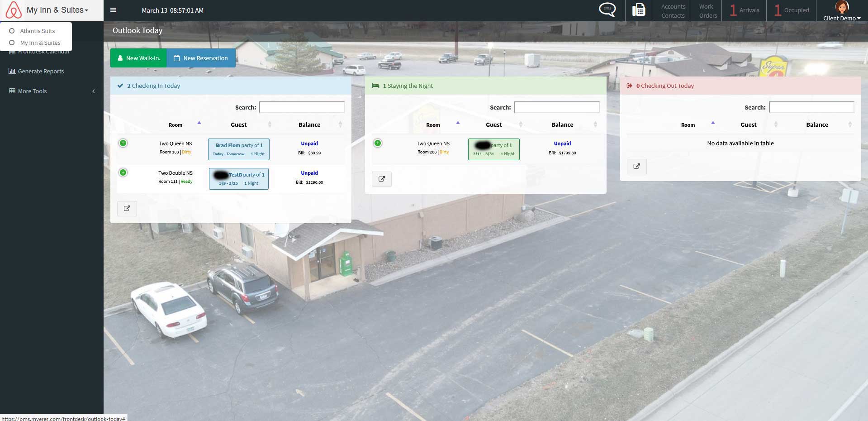Expand the More Tools chevron arrow

click(x=94, y=91)
